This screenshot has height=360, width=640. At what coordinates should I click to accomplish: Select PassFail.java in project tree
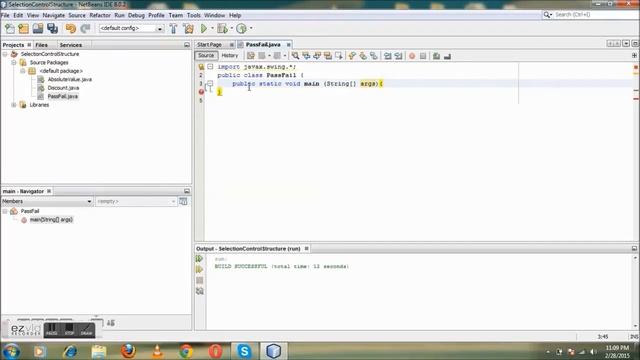[62, 96]
